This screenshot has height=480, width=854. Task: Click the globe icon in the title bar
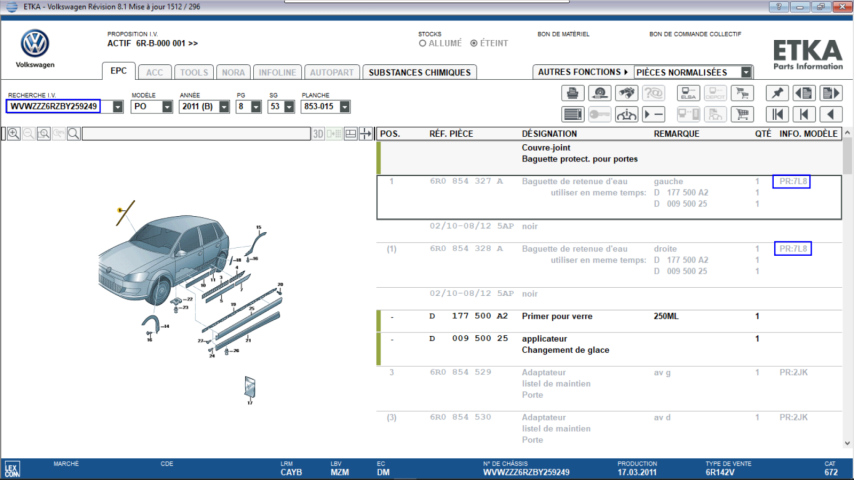point(11,7)
